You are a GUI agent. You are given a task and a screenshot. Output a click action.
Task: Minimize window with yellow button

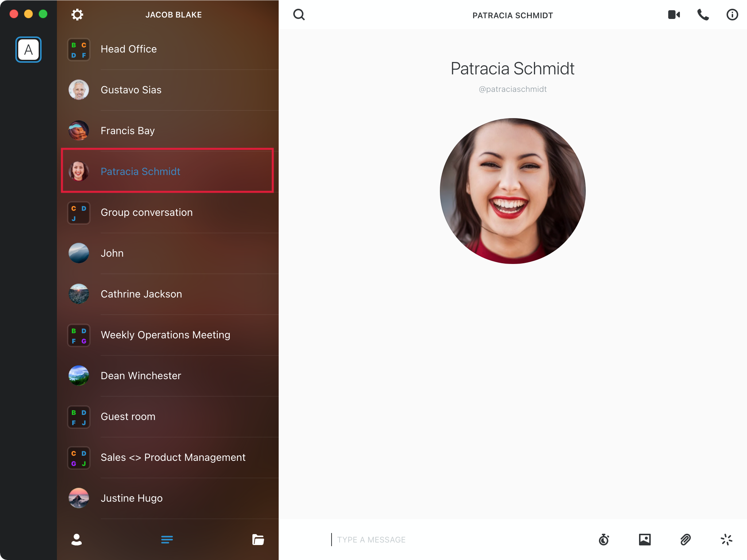click(x=28, y=14)
